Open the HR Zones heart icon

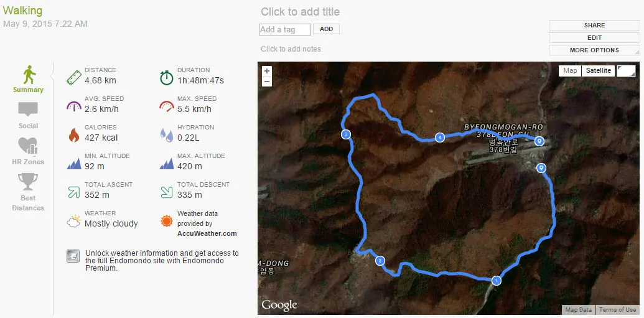(x=28, y=146)
